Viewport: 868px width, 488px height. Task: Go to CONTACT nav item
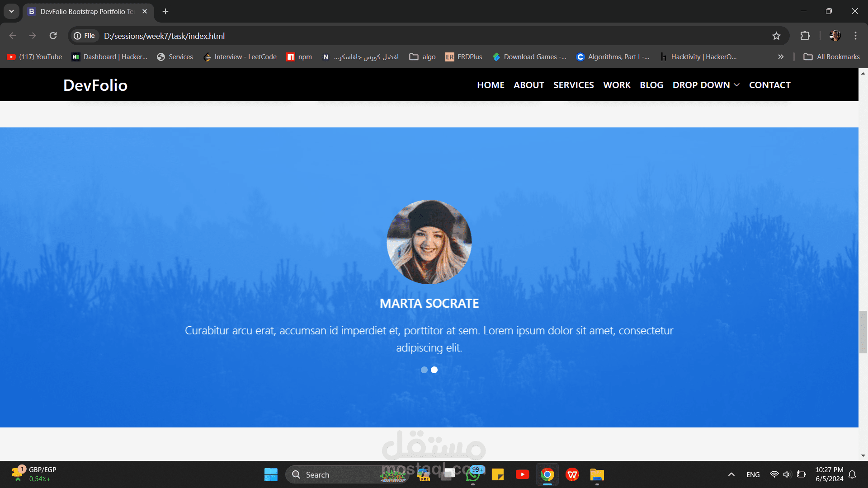tap(769, 85)
